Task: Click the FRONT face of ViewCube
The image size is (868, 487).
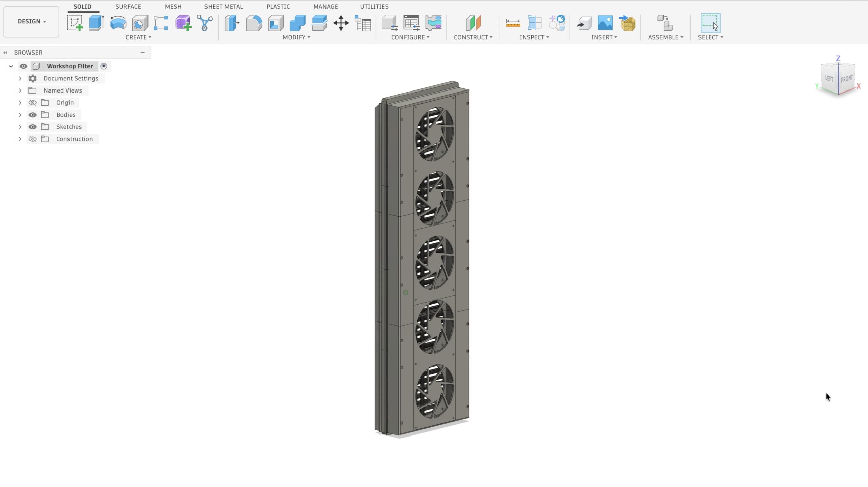Action: [847, 79]
